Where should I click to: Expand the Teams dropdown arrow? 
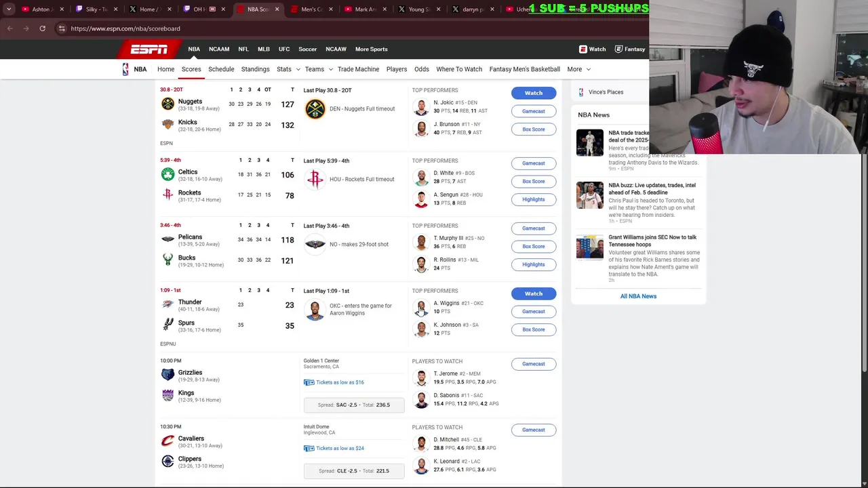(x=330, y=69)
